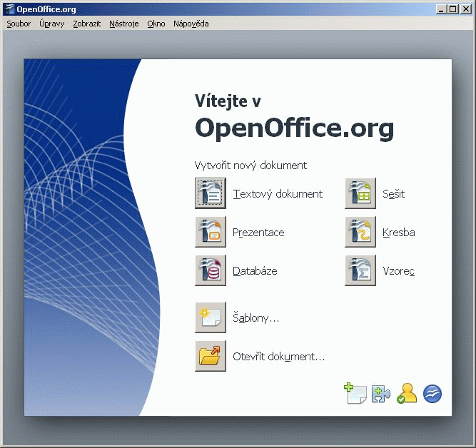Open the Okno menu
Image resolution: width=476 pixels, height=448 pixels.
(156, 24)
